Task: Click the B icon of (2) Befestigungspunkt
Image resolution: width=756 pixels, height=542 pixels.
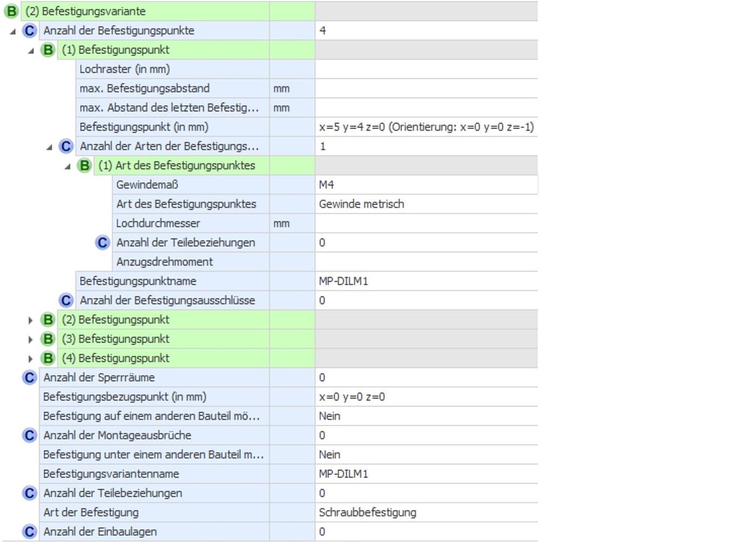Action: tap(48, 320)
